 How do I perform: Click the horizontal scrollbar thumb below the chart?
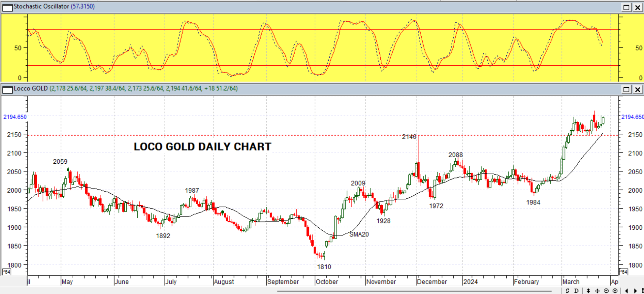pyautogui.click(x=415, y=291)
